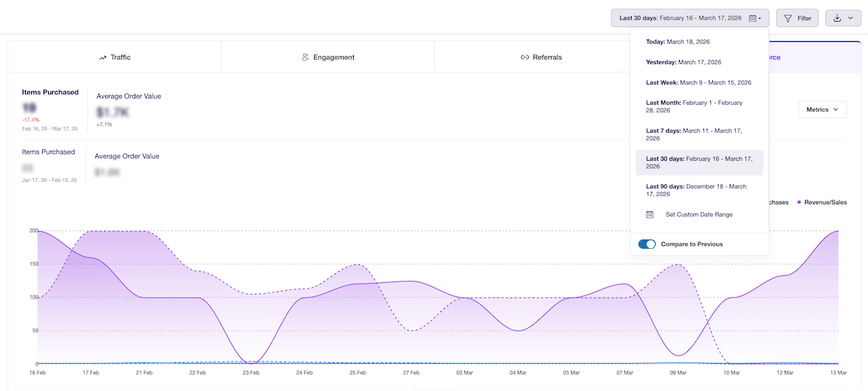Image resolution: width=868 pixels, height=391 pixels.
Task: Toggle Compare to Previous switch
Action: pyautogui.click(x=646, y=244)
